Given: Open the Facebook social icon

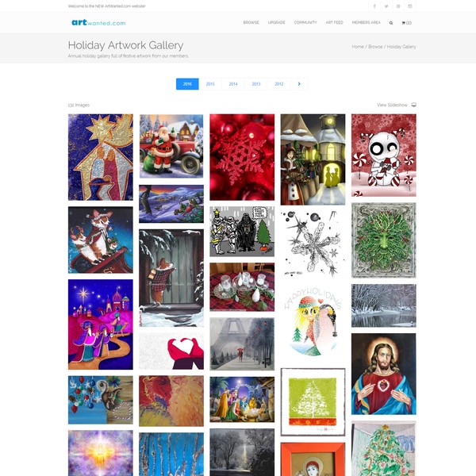Looking at the screenshot, I should (374, 6).
